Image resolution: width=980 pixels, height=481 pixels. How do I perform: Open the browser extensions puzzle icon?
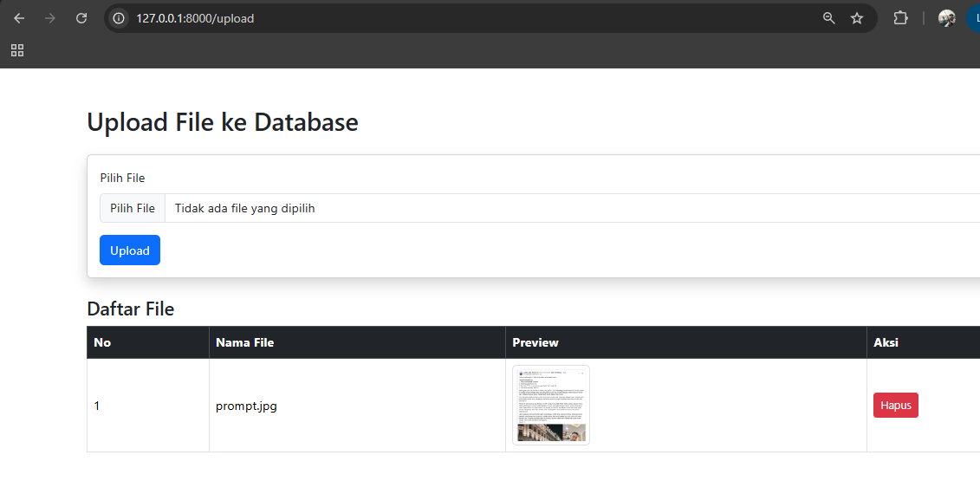click(900, 18)
